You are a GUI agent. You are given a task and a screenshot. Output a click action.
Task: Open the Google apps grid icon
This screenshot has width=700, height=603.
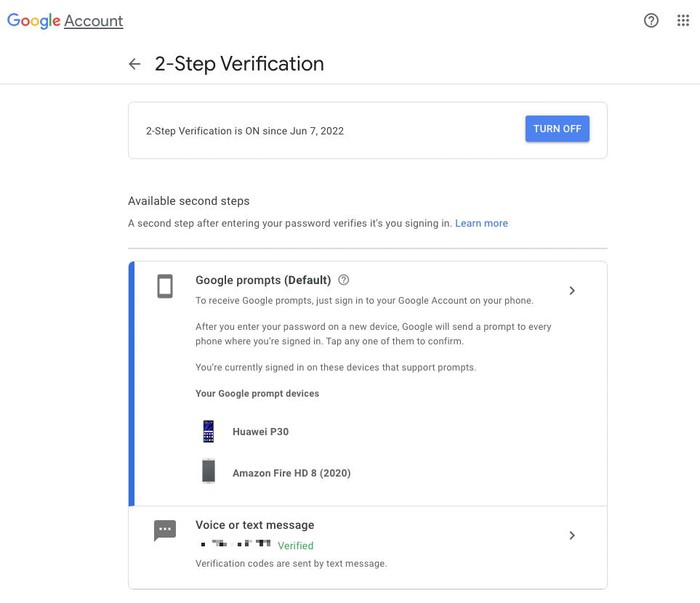(x=683, y=20)
